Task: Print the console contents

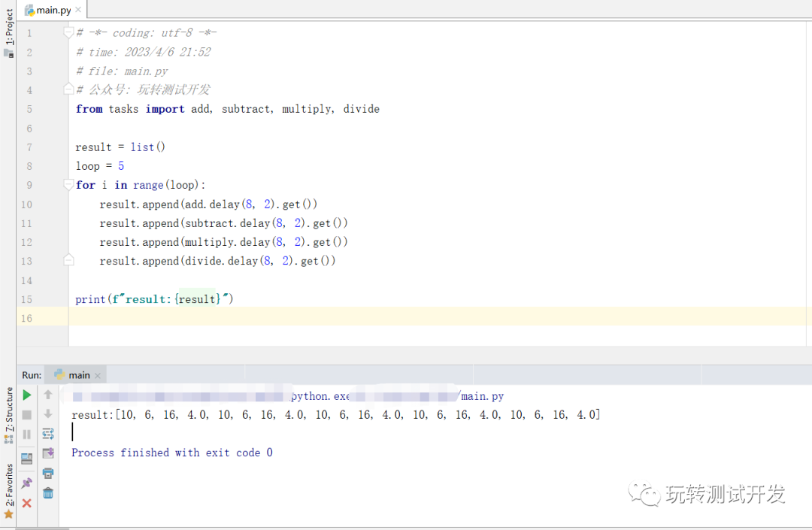Action: coord(48,474)
